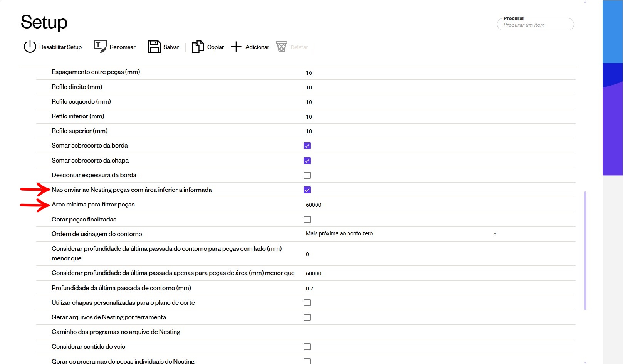This screenshot has width=623, height=364.
Task: Click the Utilizar chapas personalizadas label
Action: (123, 302)
